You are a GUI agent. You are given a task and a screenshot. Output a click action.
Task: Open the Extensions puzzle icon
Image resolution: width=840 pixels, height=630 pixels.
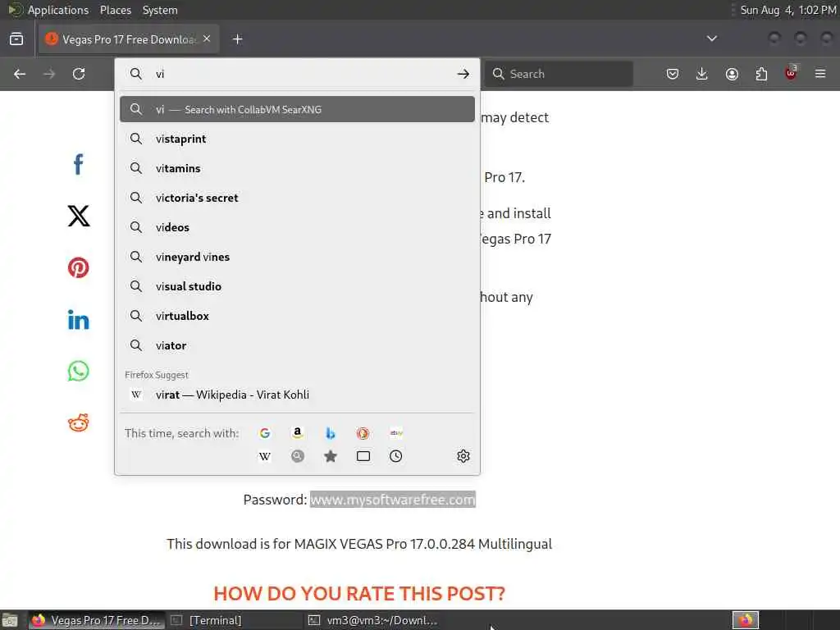(x=761, y=74)
